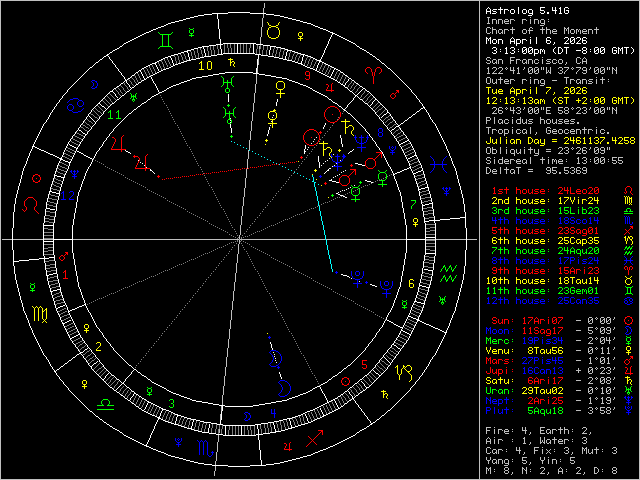Click the Leo glyph beside 1st house row
The width and height of the screenshot is (640, 480).
(x=627, y=188)
